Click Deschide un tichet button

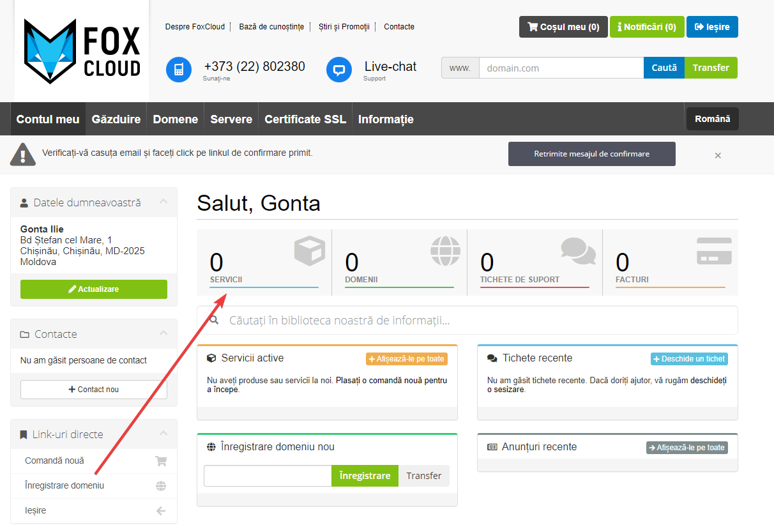pos(689,359)
